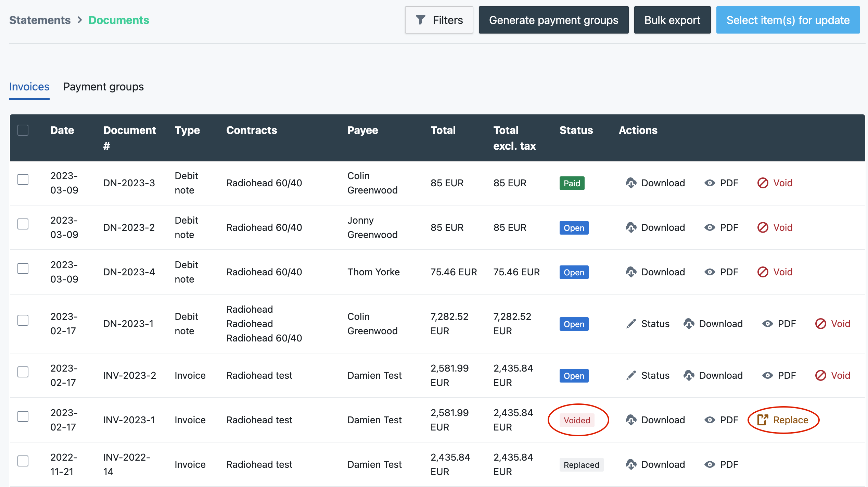Viewport: 868px width, 487px height.
Task: Click Select item(s) for update
Action: 788,20
